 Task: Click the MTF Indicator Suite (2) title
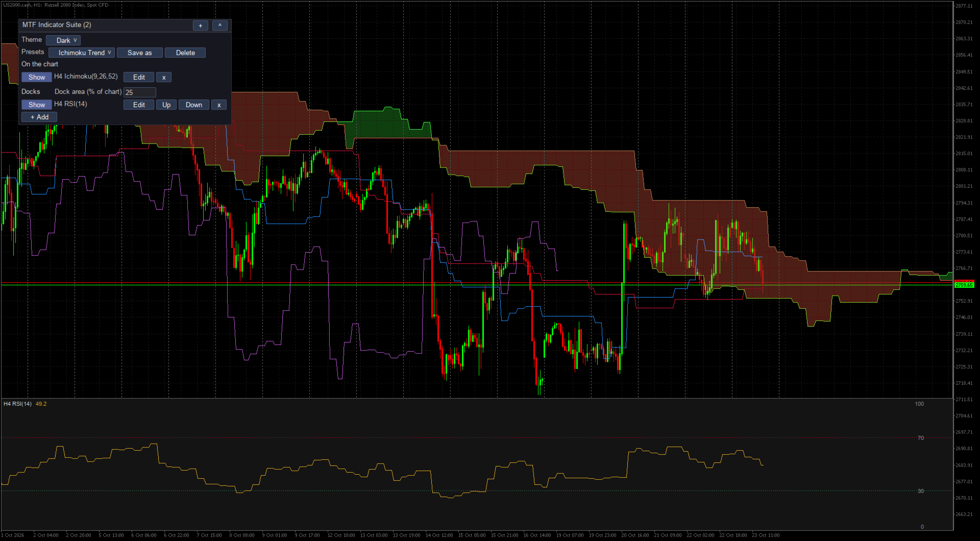57,25
